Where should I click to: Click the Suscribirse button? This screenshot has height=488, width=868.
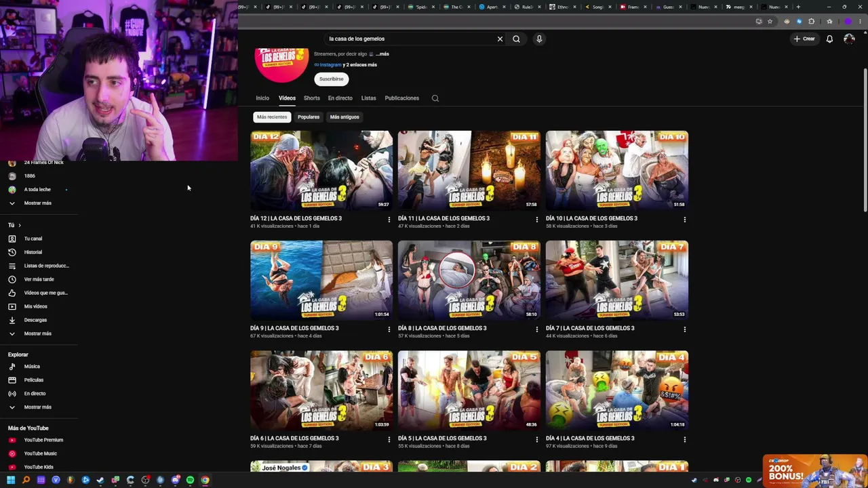(x=332, y=79)
